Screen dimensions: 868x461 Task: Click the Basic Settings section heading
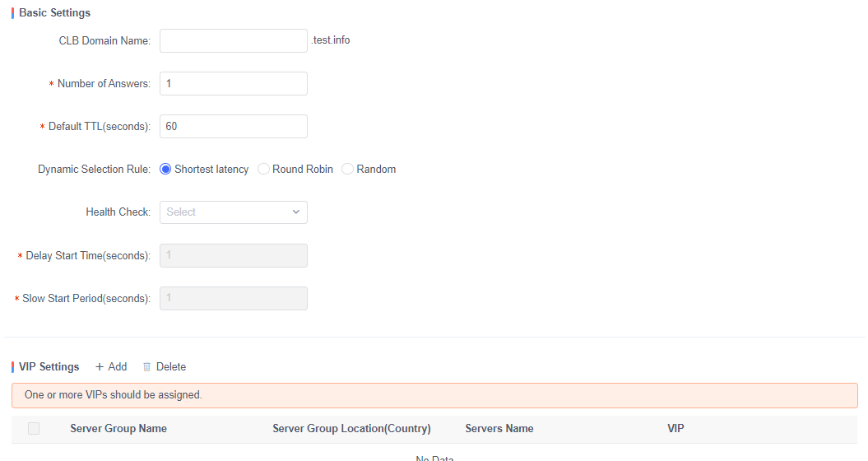pyautogui.click(x=54, y=13)
